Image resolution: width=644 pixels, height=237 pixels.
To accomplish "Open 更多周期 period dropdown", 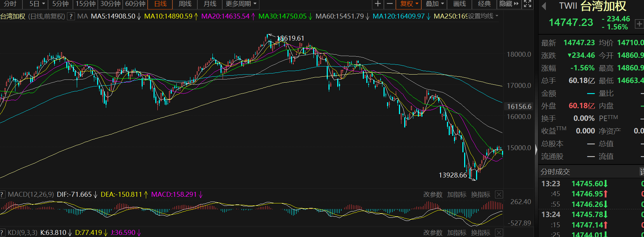I will point(240,4).
